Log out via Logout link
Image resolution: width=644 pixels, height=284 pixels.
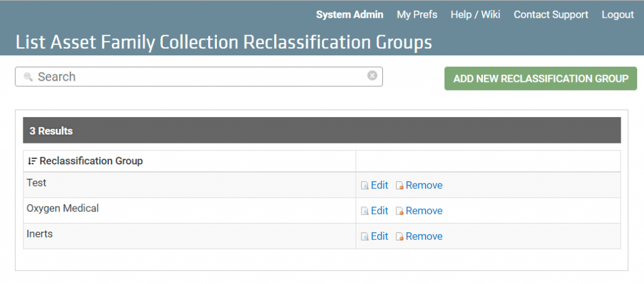[618, 14]
